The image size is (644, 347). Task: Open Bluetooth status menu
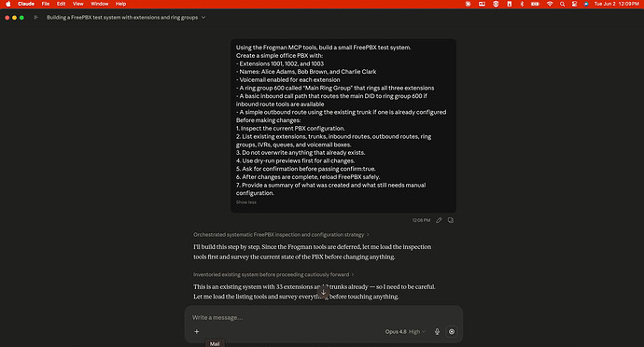[522, 4]
